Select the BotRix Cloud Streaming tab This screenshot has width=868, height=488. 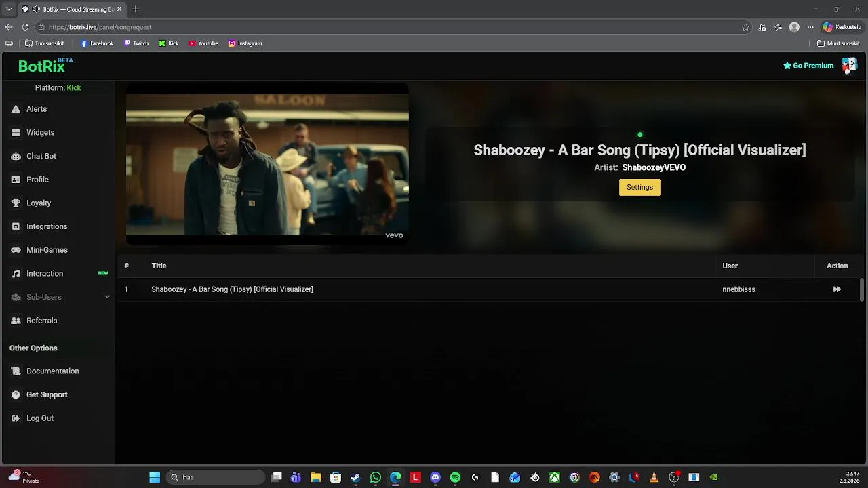click(x=72, y=9)
